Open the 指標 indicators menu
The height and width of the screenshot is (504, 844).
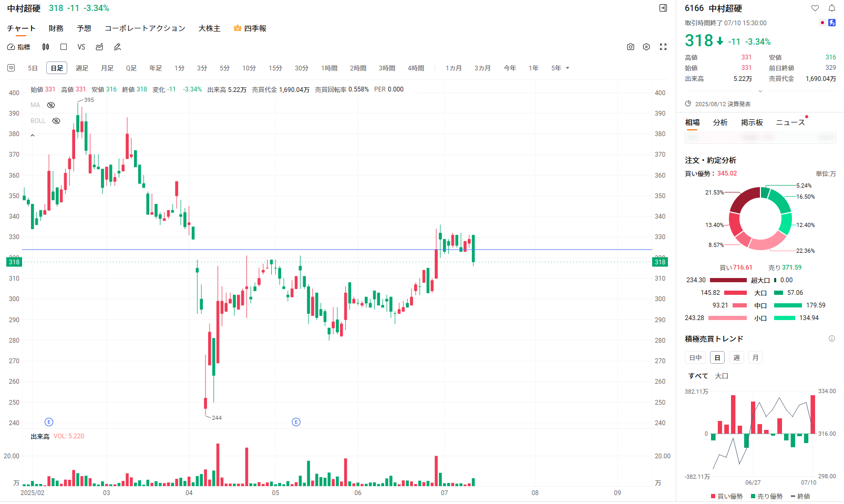[x=18, y=47]
